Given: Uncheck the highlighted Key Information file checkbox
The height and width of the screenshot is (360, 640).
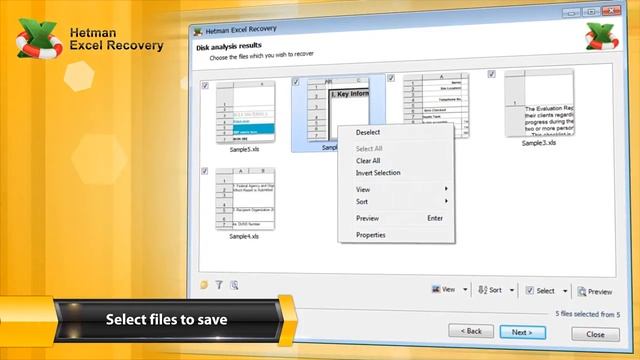Looking at the screenshot, I should (296, 82).
